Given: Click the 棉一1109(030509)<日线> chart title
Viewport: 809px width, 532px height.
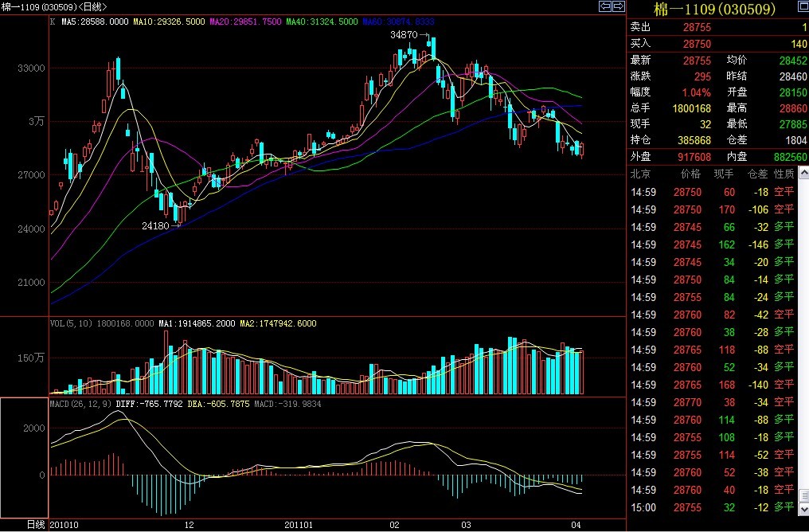Looking at the screenshot, I should point(54,6).
